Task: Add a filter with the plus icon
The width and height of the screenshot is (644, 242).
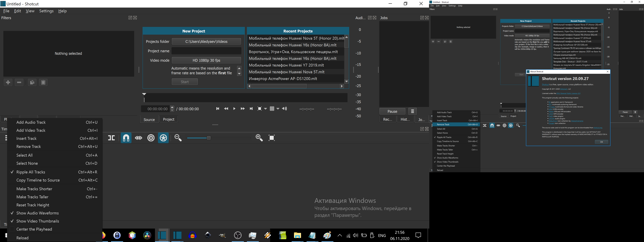Action: 8,82
